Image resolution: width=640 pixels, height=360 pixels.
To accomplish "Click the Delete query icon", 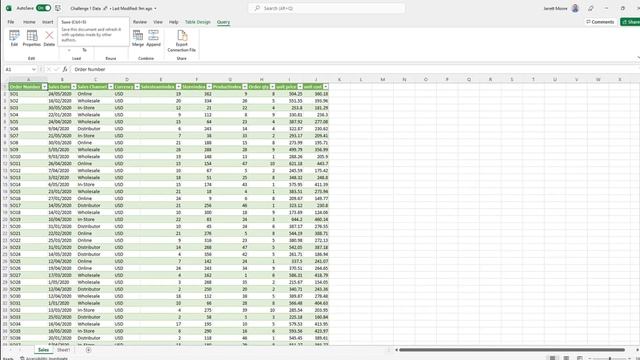I will [x=49, y=38].
